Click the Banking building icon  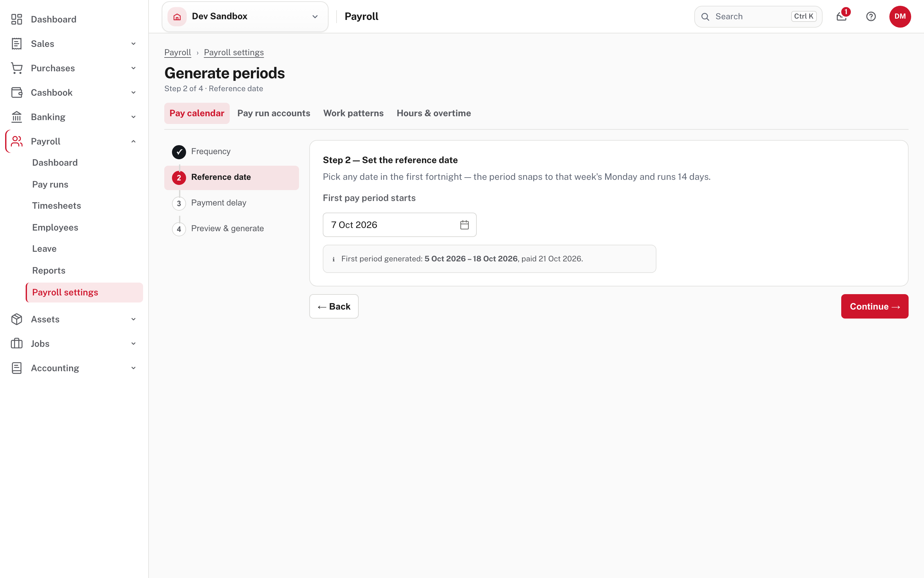pos(16,117)
